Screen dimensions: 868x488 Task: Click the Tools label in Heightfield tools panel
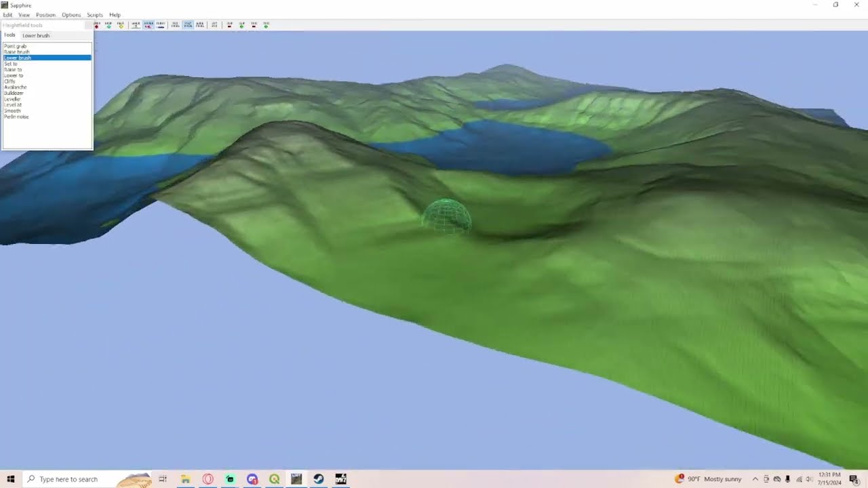tap(9, 35)
